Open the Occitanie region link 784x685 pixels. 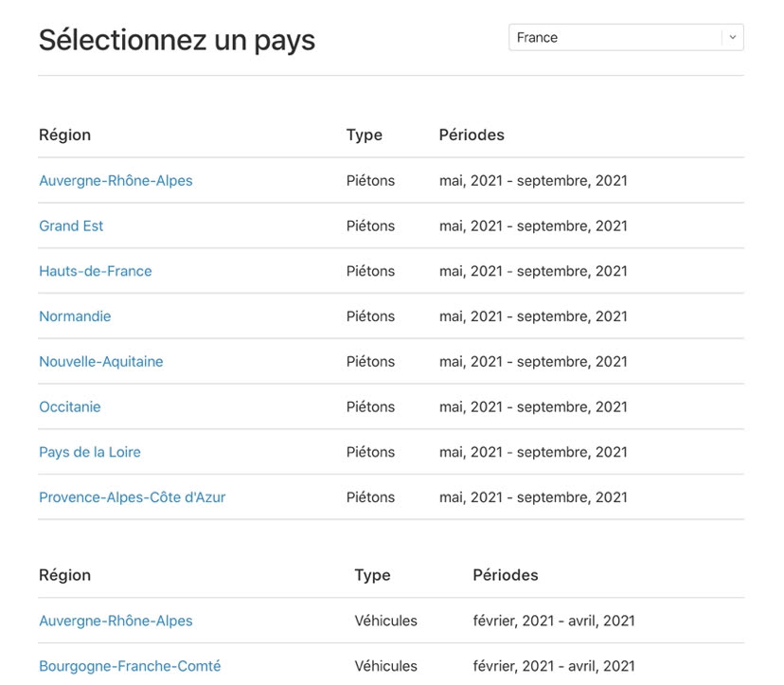coord(70,406)
